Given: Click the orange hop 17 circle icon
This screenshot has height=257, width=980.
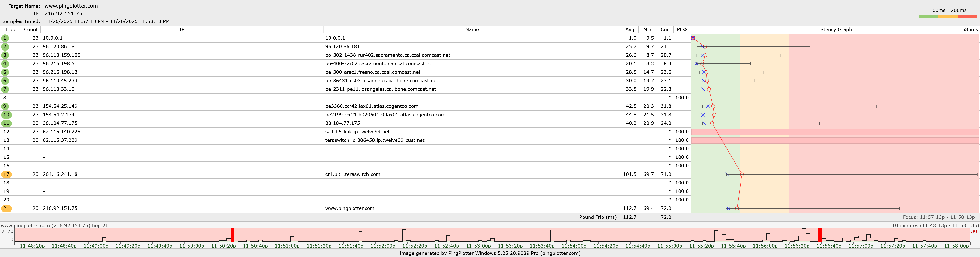Looking at the screenshot, I should pyautogui.click(x=6, y=175).
